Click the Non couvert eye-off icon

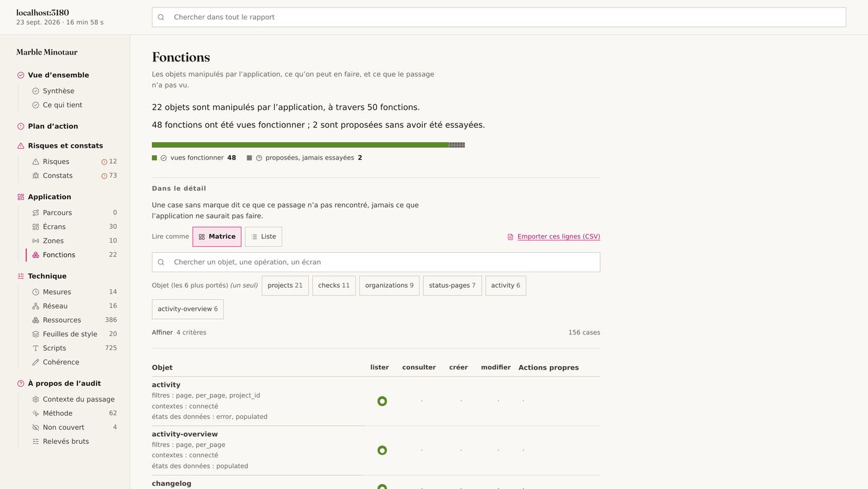coord(35,428)
